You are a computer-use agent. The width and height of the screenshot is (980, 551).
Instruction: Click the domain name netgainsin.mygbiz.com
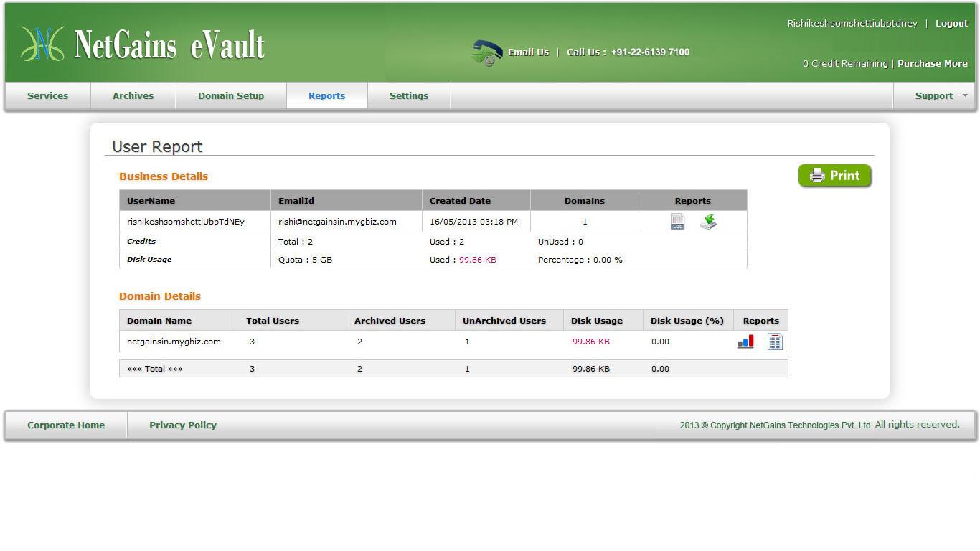tap(174, 342)
